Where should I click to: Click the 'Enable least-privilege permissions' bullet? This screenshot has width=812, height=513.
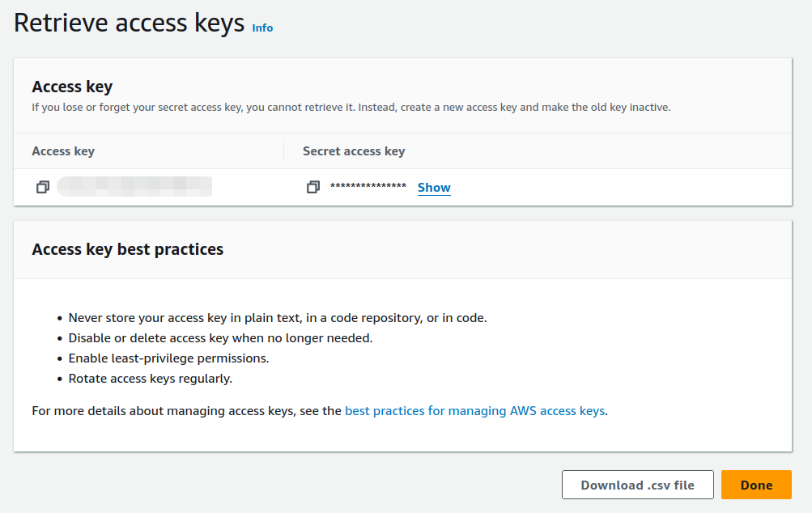pyautogui.click(x=169, y=358)
